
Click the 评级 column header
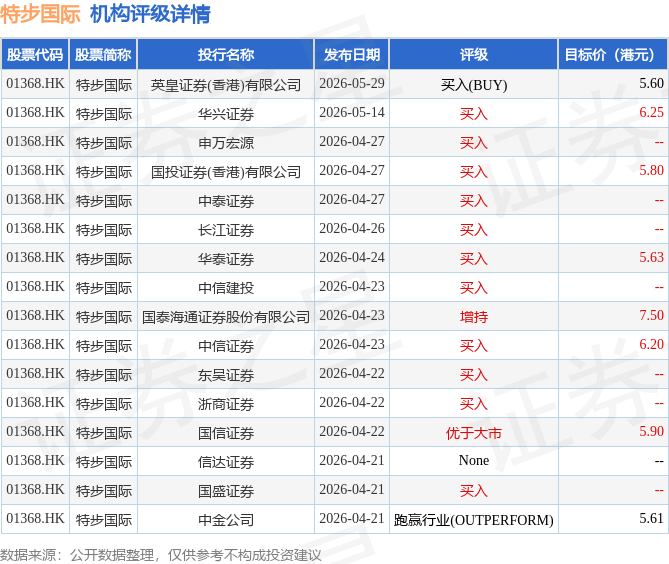pos(474,55)
